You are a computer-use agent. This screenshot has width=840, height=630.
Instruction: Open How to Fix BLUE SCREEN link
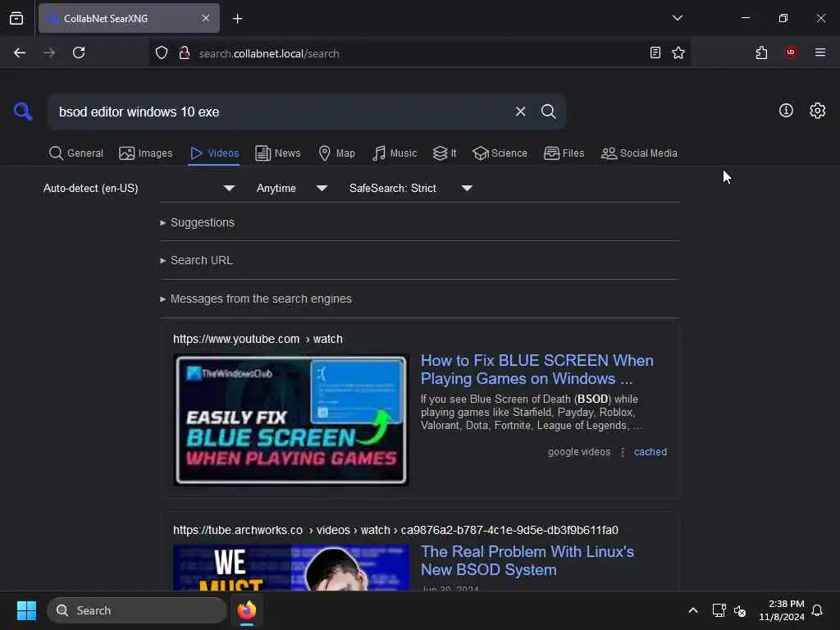[536, 370]
